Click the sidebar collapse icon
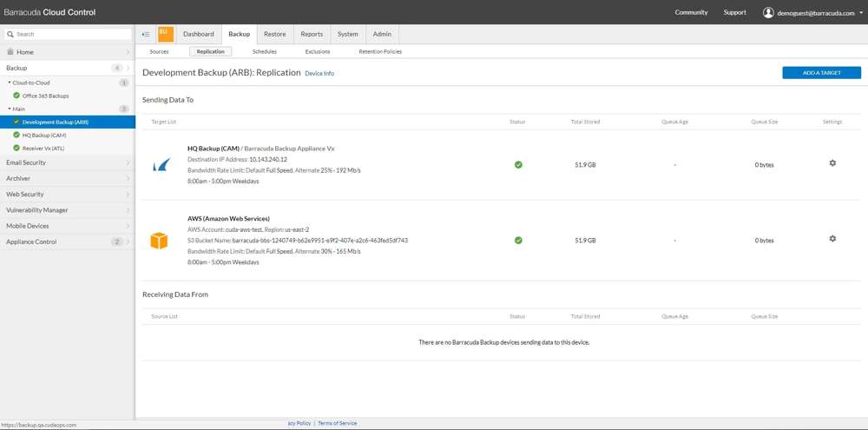Image resolution: width=868 pixels, height=430 pixels. tap(146, 35)
